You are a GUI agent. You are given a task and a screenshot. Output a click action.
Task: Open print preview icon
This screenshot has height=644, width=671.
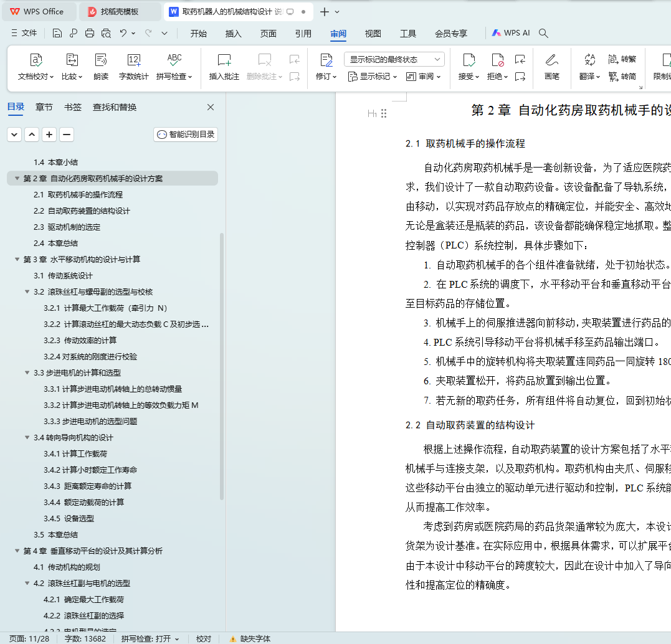click(x=106, y=34)
